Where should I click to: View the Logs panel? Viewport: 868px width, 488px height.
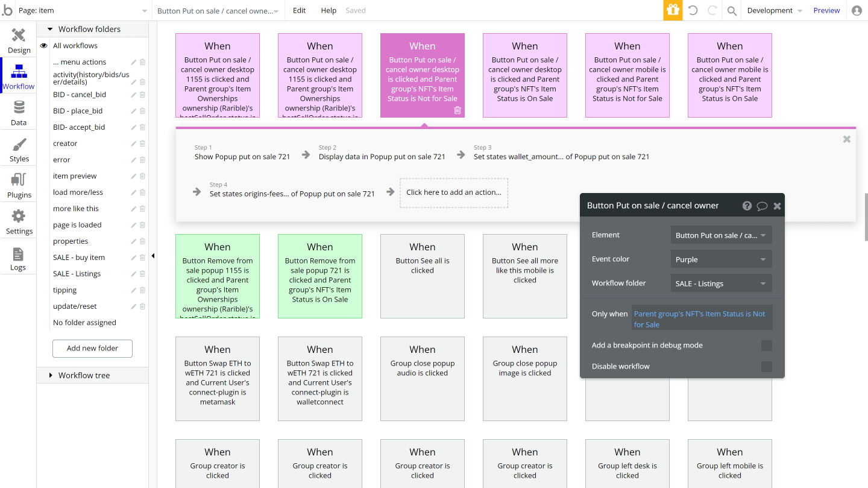click(x=19, y=257)
